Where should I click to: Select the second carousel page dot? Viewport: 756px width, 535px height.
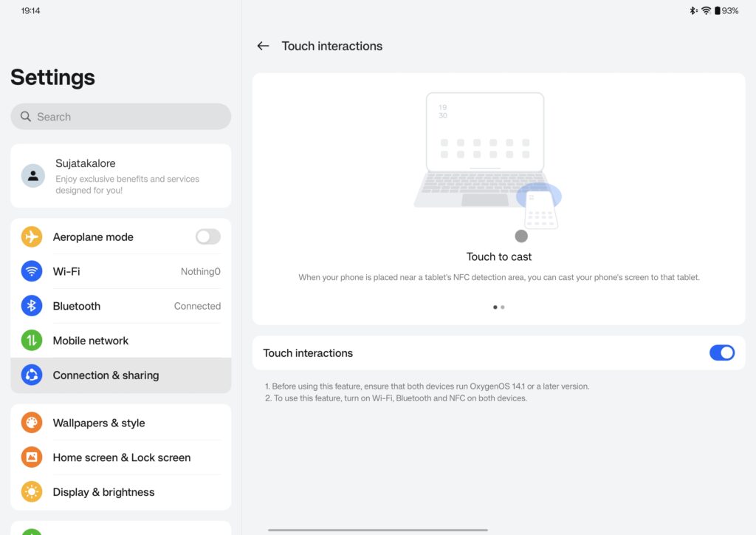pos(502,307)
